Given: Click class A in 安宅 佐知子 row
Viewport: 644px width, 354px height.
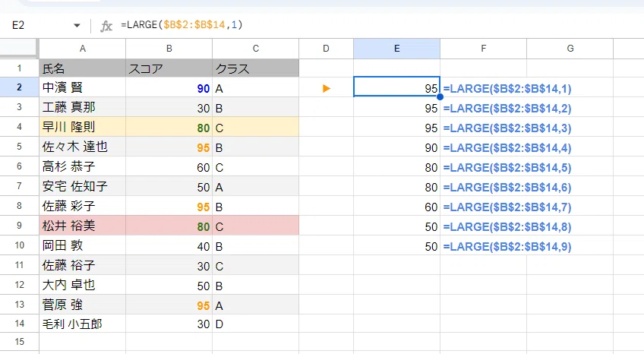Looking at the screenshot, I should coord(256,186).
